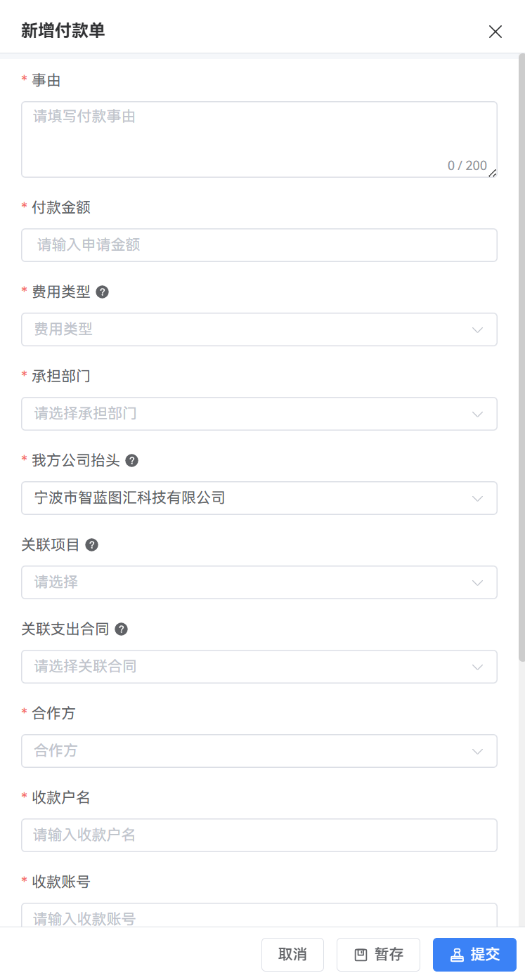Click help icon next to 我方公司抬头

pyautogui.click(x=131, y=461)
